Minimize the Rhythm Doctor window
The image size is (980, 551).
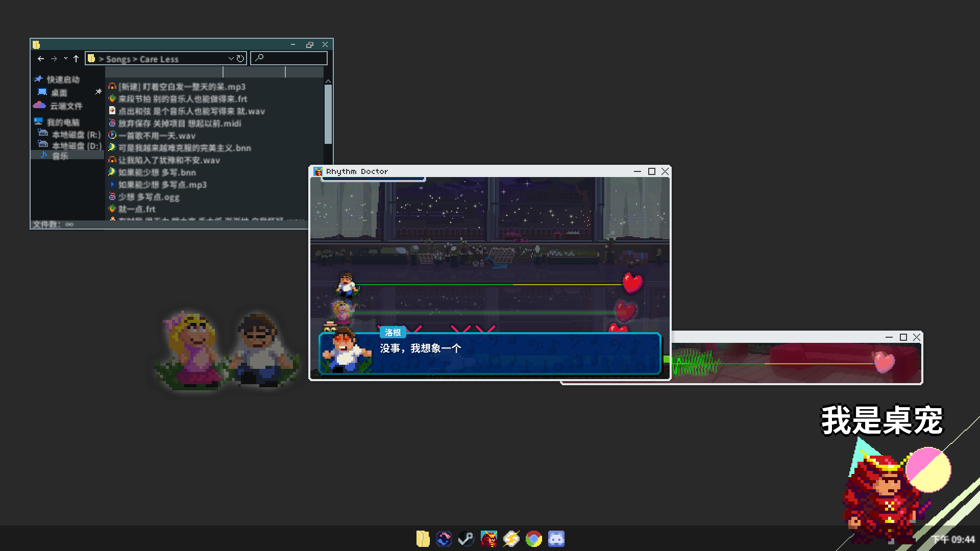[x=638, y=171]
